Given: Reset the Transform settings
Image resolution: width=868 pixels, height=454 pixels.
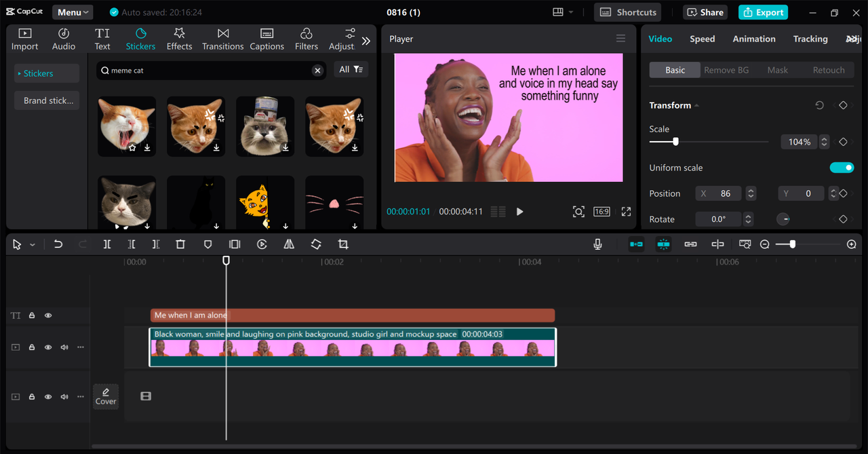Looking at the screenshot, I should pos(819,105).
